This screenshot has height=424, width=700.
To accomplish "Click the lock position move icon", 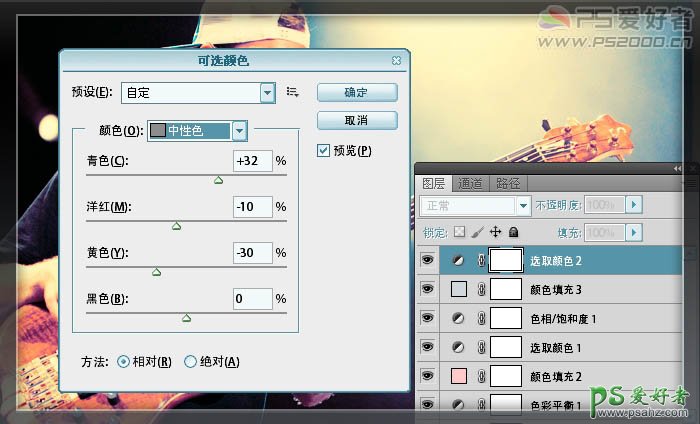I will point(495,232).
